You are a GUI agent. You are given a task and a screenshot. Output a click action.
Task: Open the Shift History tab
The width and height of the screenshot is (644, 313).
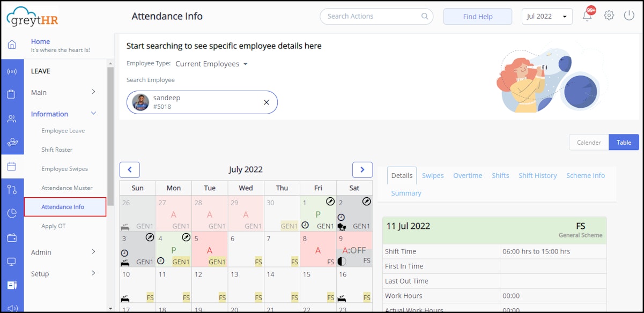[x=537, y=175]
